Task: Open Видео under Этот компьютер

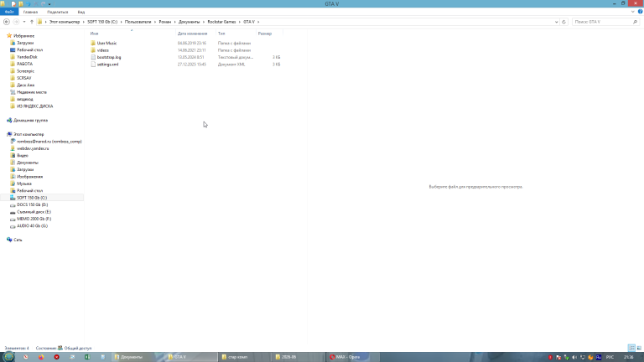Action: (23, 156)
